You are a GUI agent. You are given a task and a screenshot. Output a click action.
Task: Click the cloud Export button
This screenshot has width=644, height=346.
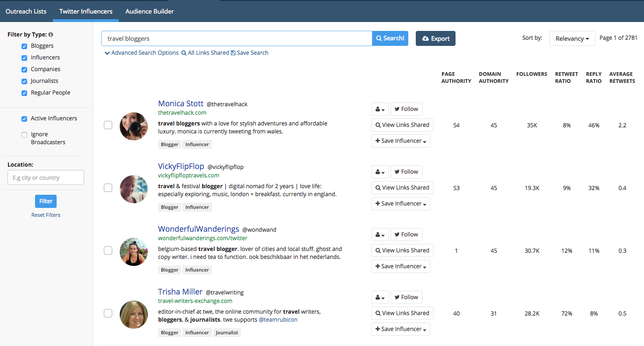click(435, 38)
